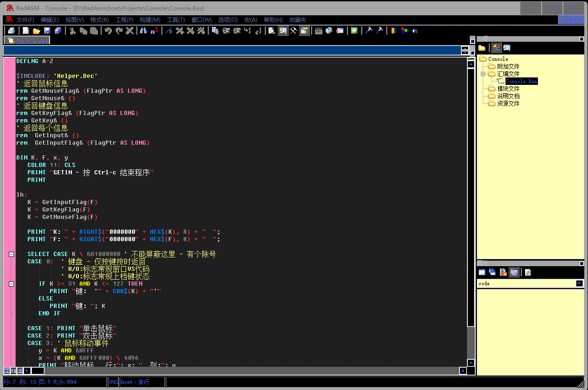Toggle the first properties panel toolbar button
This screenshot has width=588, height=390.
(x=482, y=272)
